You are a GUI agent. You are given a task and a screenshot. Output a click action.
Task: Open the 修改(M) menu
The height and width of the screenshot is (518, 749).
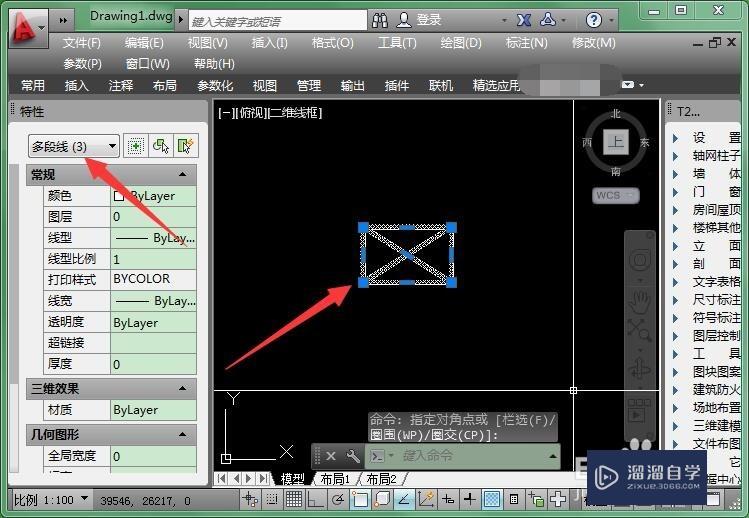tap(594, 43)
